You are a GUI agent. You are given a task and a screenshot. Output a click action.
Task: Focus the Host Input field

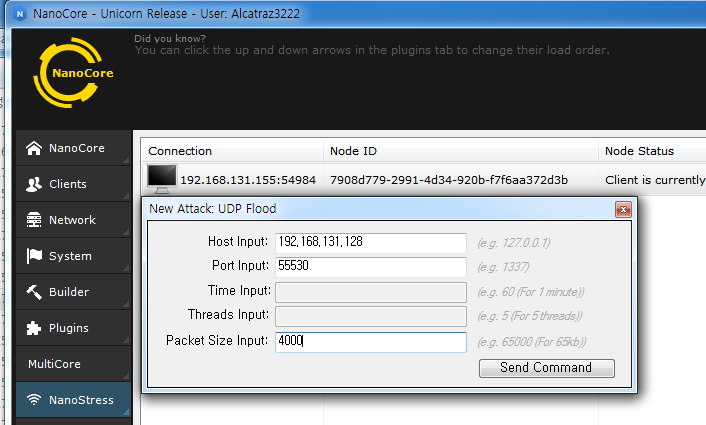tap(371, 243)
